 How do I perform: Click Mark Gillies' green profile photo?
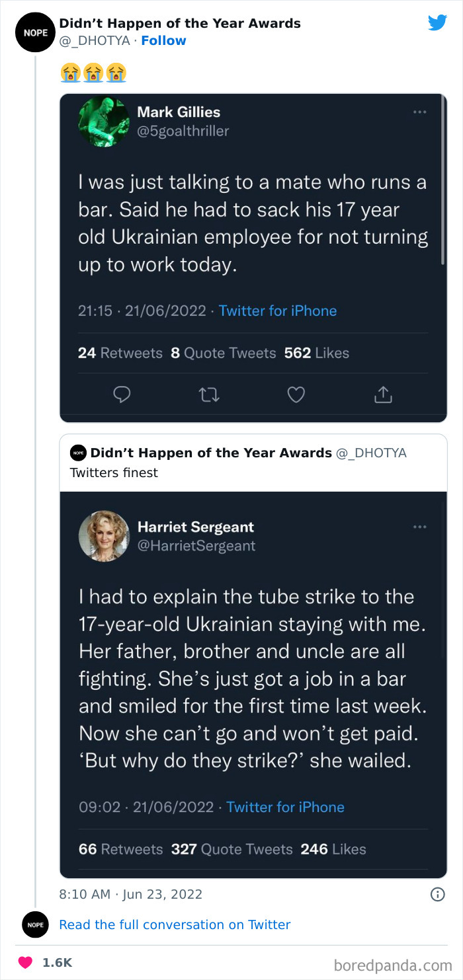coord(104,121)
